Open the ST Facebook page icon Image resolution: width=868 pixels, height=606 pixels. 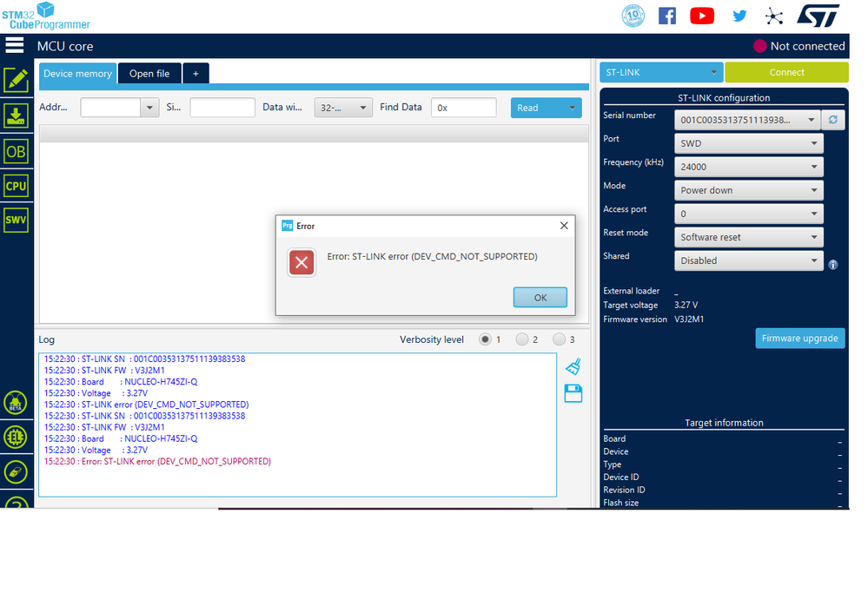pyautogui.click(x=667, y=16)
